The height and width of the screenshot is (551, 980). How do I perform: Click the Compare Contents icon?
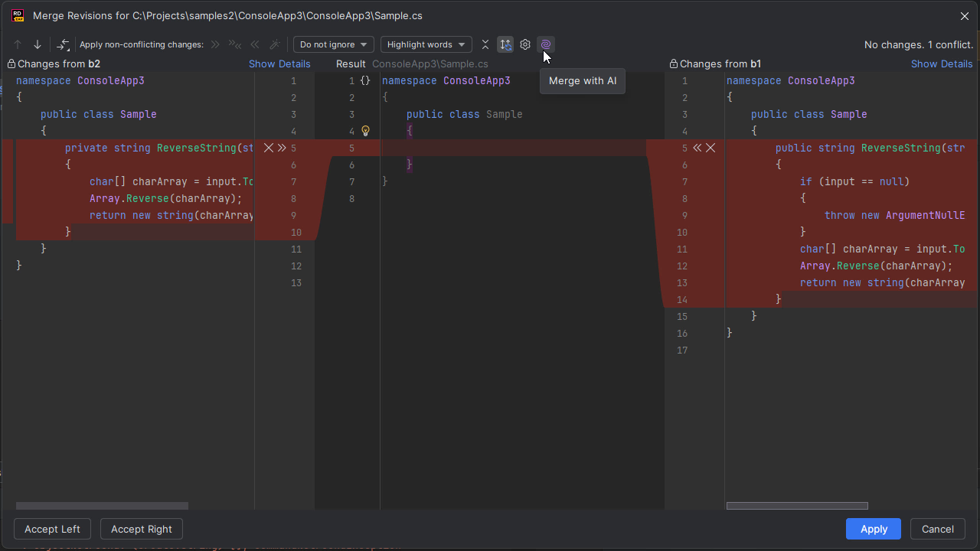point(64,45)
